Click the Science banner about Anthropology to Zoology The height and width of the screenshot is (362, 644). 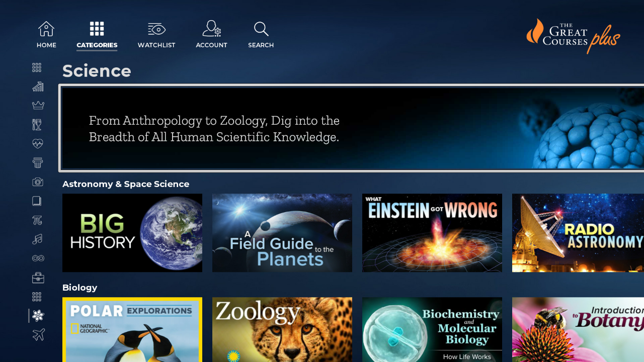pyautogui.click(x=352, y=128)
